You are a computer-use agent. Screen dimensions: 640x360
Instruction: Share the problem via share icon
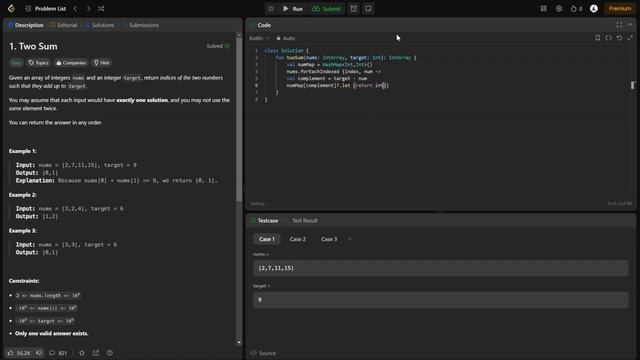coord(96,353)
